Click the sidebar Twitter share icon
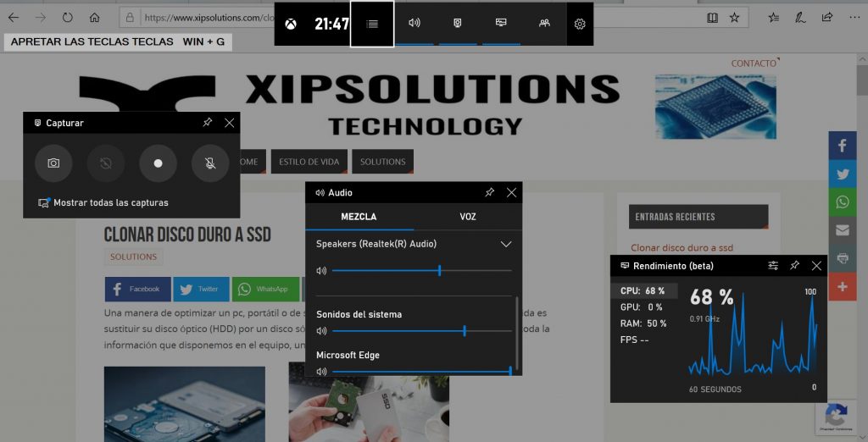This screenshot has height=442, width=868. [842, 174]
